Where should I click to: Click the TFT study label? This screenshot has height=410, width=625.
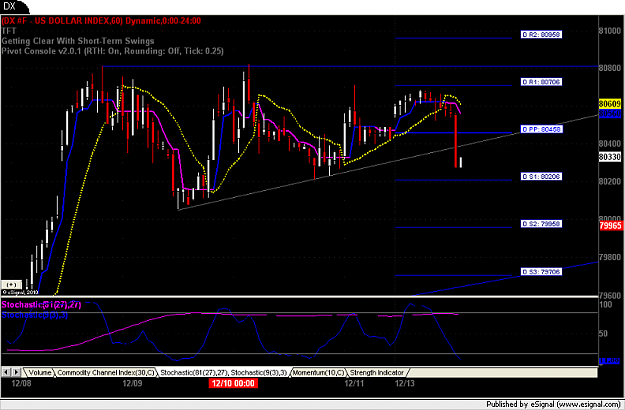pyautogui.click(x=9, y=31)
